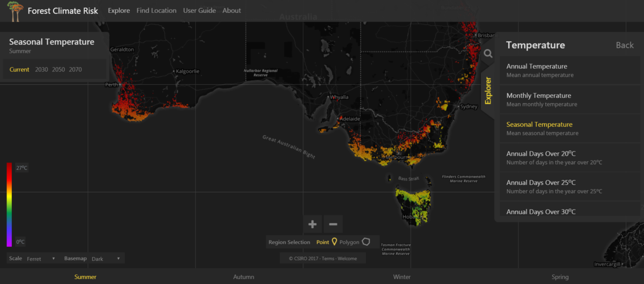The image size is (644, 284).
Task: Open the search magnifier icon
Action: tap(488, 54)
